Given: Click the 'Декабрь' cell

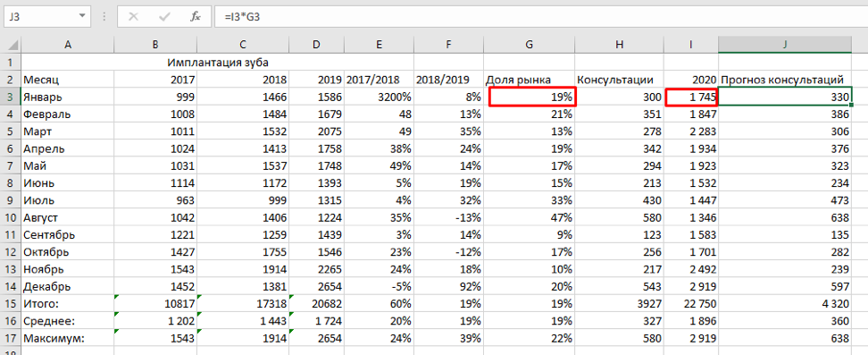Looking at the screenshot, I should coord(68,287).
